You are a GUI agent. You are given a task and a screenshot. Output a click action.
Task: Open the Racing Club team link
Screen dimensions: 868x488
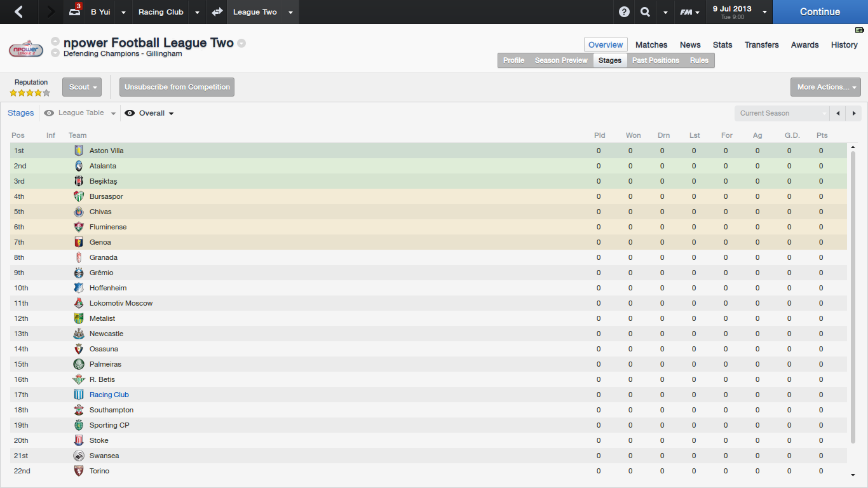tap(109, 395)
